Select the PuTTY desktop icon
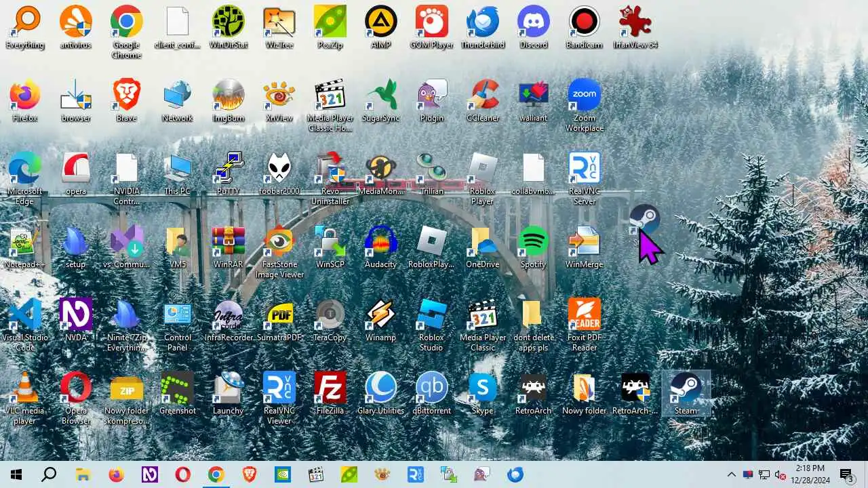The width and height of the screenshot is (868, 488). tap(229, 174)
